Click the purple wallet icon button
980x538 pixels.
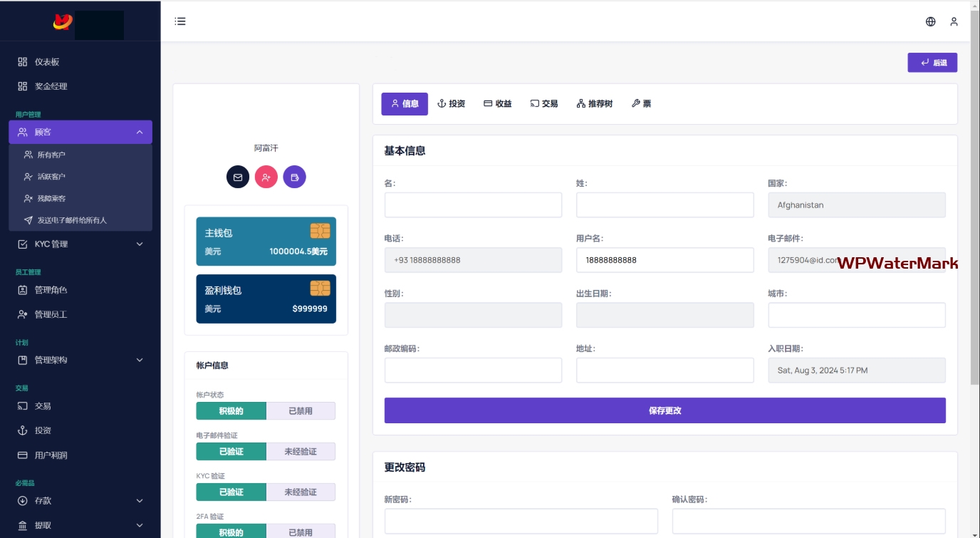[294, 177]
